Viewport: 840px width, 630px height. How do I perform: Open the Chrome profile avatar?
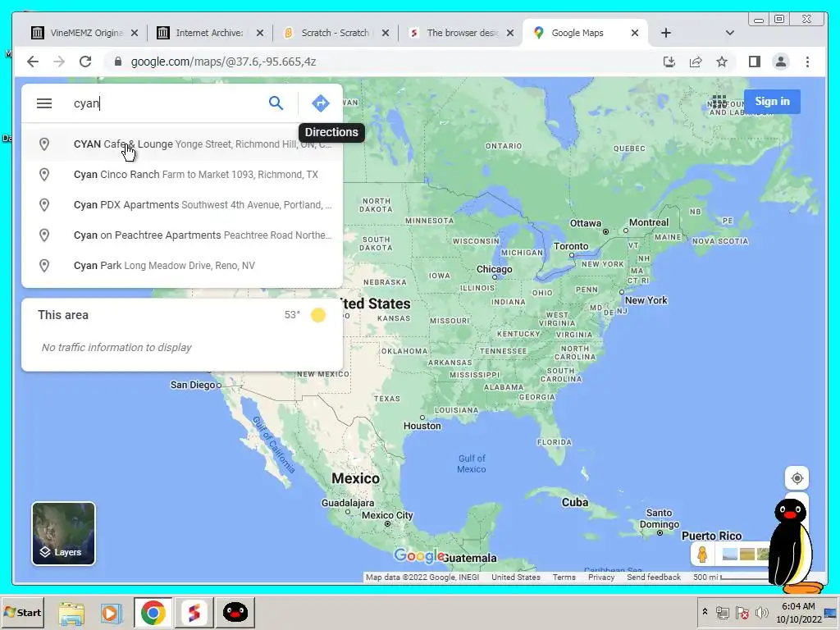pyautogui.click(x=781, y=62)
